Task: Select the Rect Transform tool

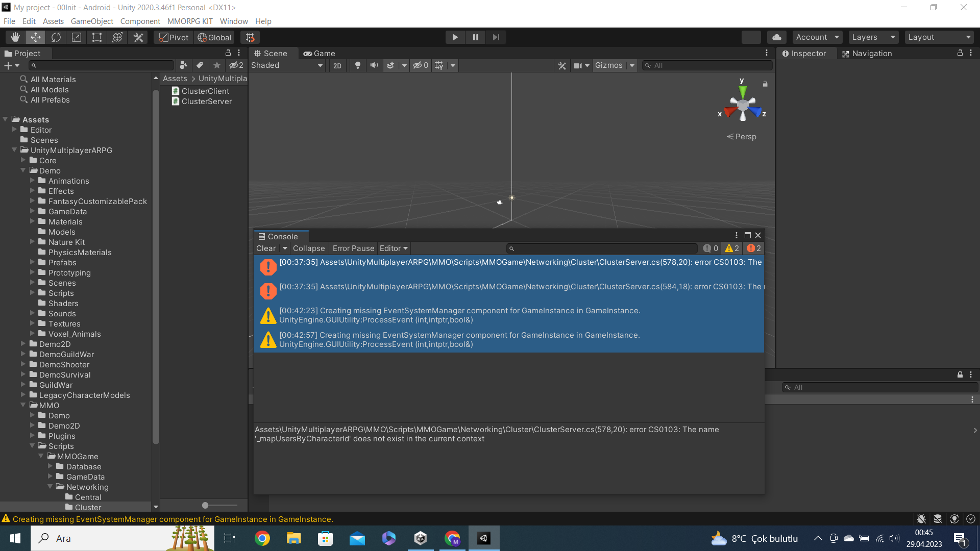Action: (x=97, y=37)
